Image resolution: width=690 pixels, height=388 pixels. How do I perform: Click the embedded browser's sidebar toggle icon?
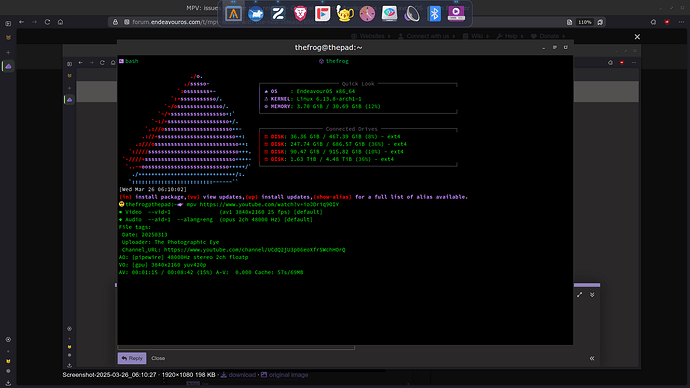tap(69, 64)
